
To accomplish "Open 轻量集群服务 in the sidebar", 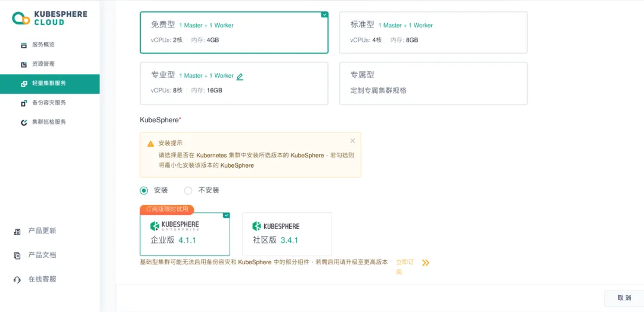I will 49,84.
